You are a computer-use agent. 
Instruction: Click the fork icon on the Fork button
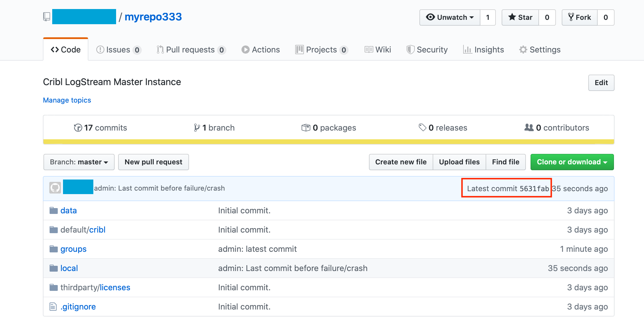point(571,17)
